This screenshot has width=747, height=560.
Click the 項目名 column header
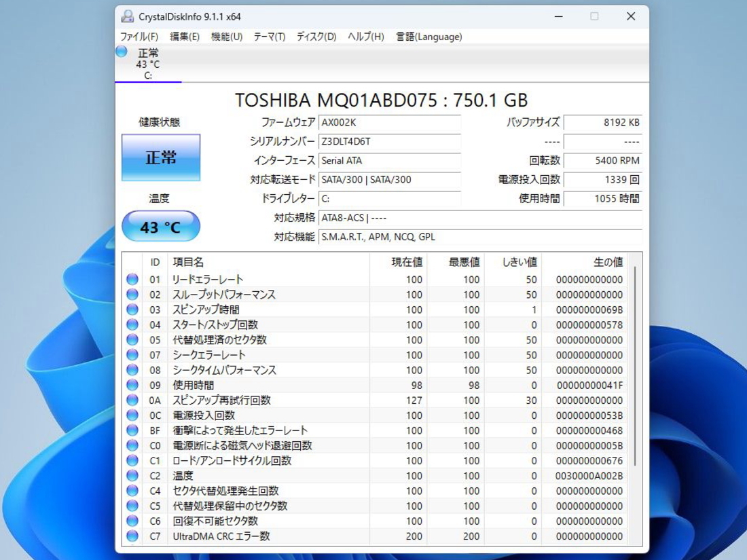pyautogui.click(x=269, y=263)
